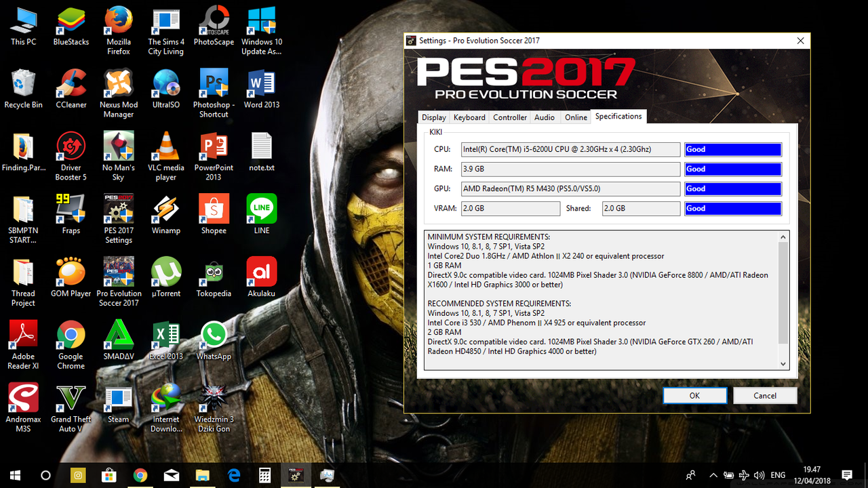868x488 pixels.
Task: Open LINE desktop shortcut
Action: point(261,216)
